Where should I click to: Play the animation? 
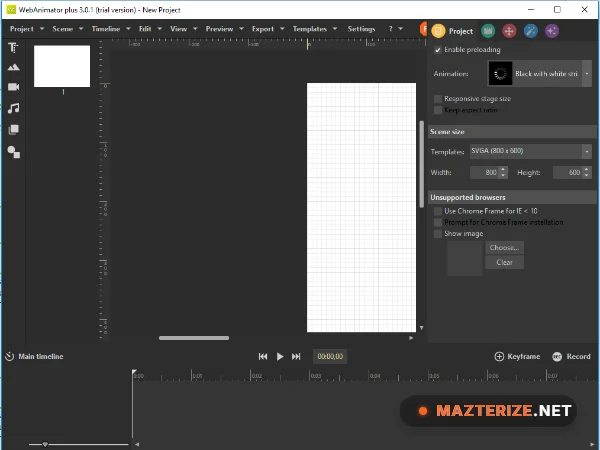[x=280, y=357]
